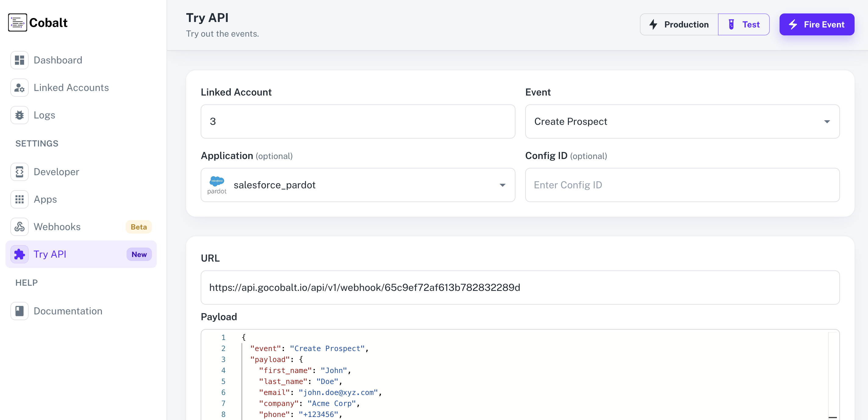Click the webhook URL field
This screenshot has width=868, height=420.
click(x=520, y=288)
